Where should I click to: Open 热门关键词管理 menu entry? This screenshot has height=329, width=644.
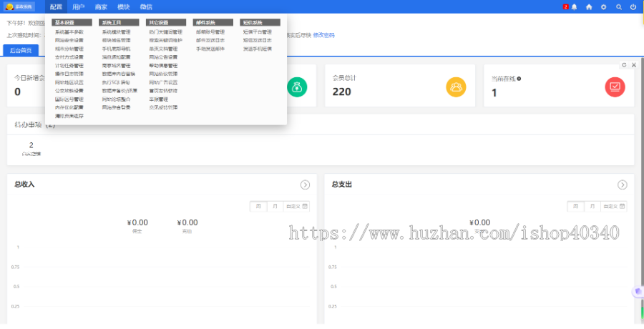(x=165, y=31)
